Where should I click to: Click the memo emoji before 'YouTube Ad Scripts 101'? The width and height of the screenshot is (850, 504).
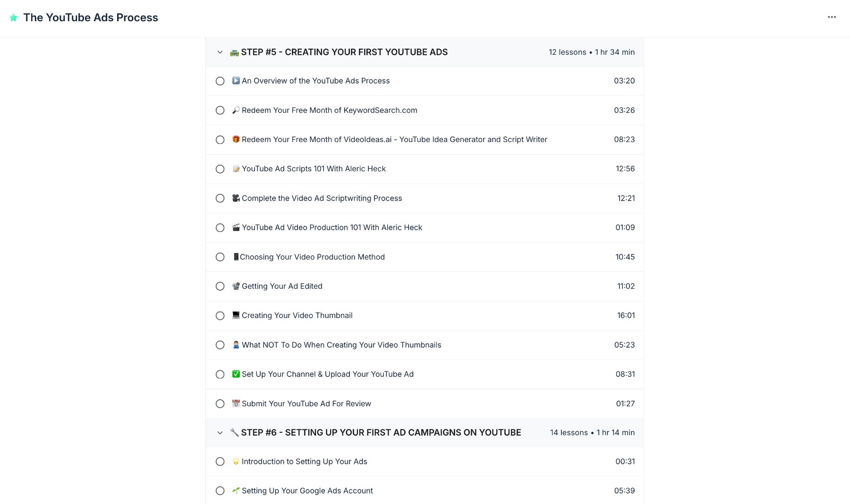tap(236, 168)
